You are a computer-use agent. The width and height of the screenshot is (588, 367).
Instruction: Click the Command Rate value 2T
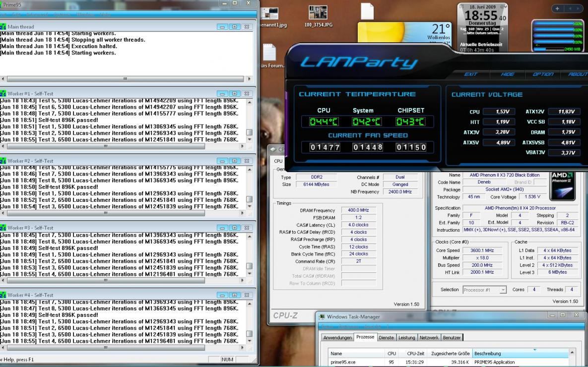pyautogui.click(x=358, y=261)
